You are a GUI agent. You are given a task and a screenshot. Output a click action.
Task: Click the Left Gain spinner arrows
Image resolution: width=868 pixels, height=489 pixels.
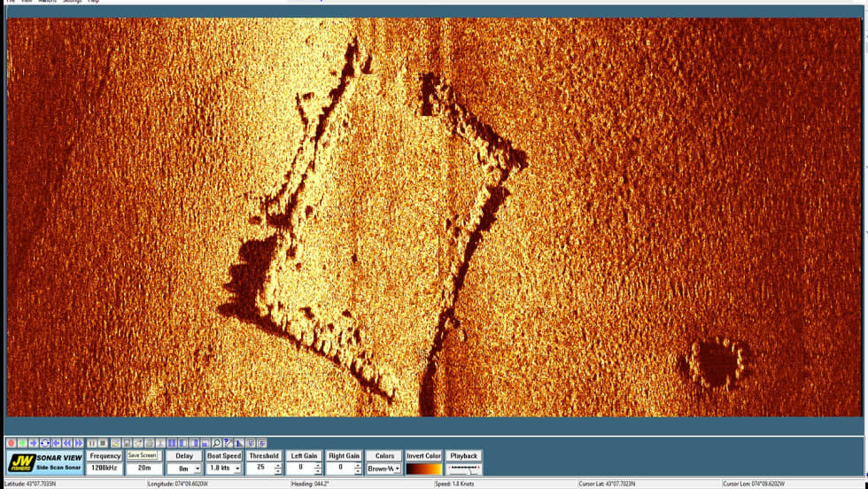(318, 468)
